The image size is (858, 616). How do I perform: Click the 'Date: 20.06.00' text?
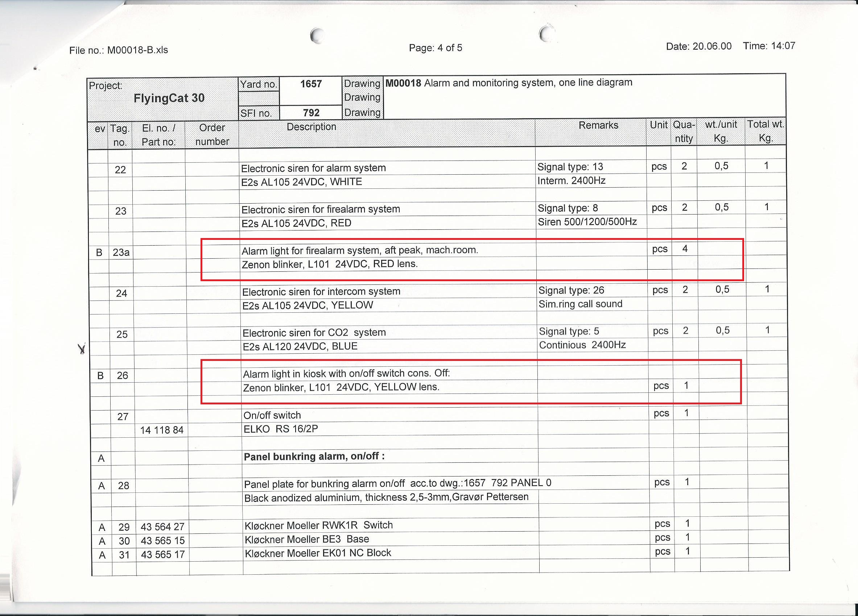coord(699,46)
